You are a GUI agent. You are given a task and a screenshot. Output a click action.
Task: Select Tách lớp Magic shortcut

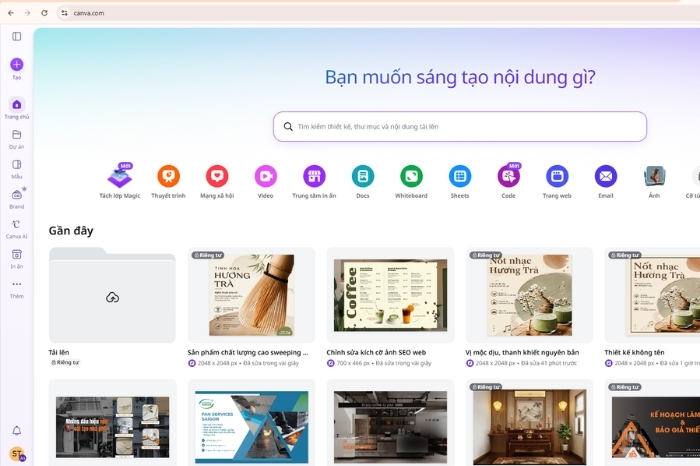point(120,181)
